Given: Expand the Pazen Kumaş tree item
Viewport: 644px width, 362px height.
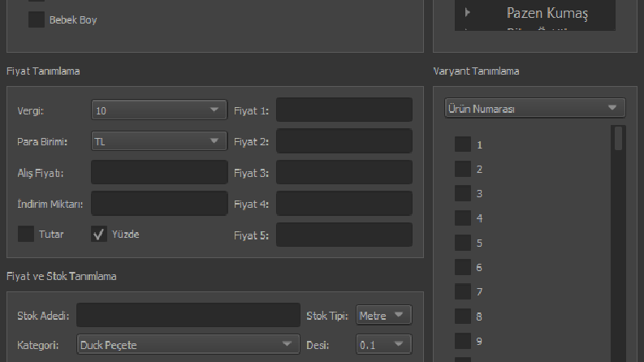Looking at the screenshot, I should pyautogui.click(x=468, y=12).
